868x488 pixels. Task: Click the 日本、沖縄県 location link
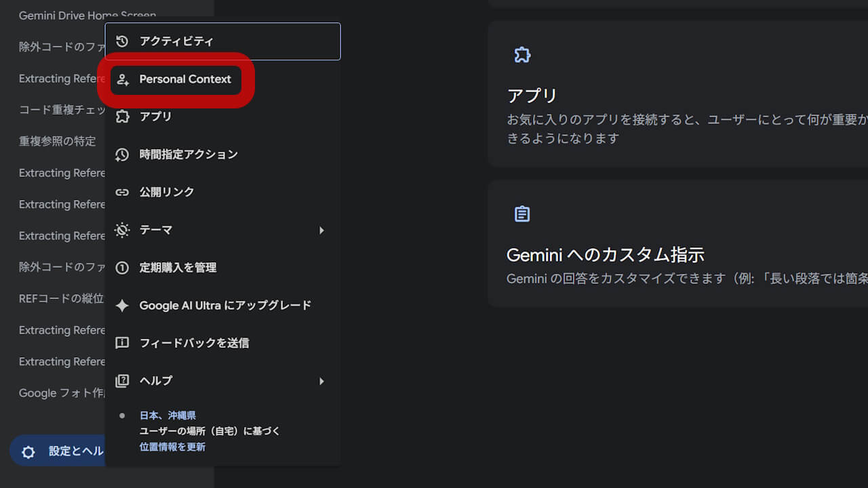coord(167,415)
